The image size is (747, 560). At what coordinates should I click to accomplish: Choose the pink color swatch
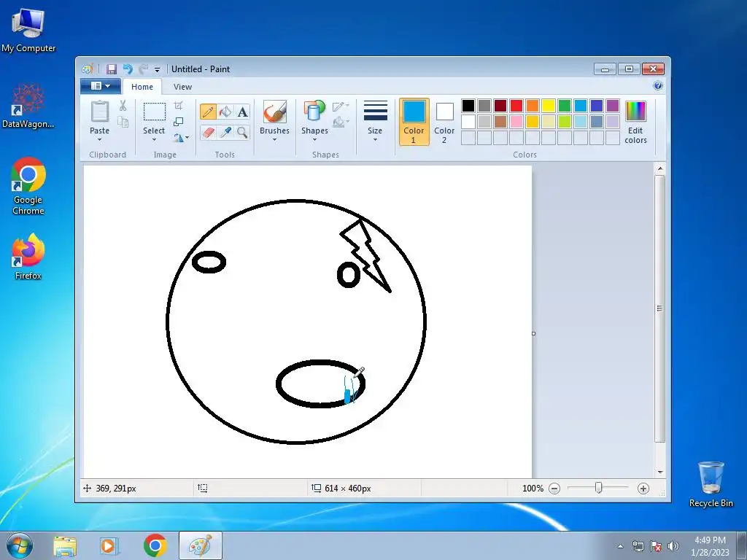point(516,122)
